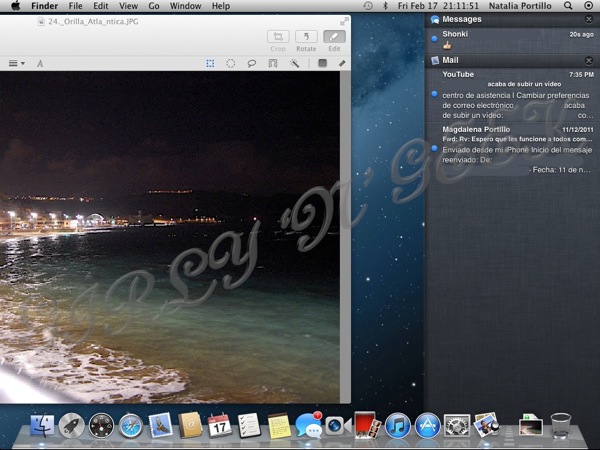
Task: Select the smart lasso tool
Action: [x=272, y=64]
